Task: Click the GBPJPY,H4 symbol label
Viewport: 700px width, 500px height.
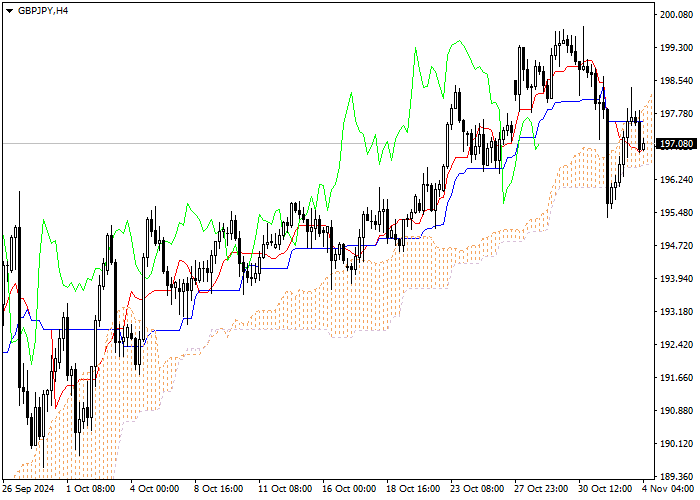Action: coord(43,11)
